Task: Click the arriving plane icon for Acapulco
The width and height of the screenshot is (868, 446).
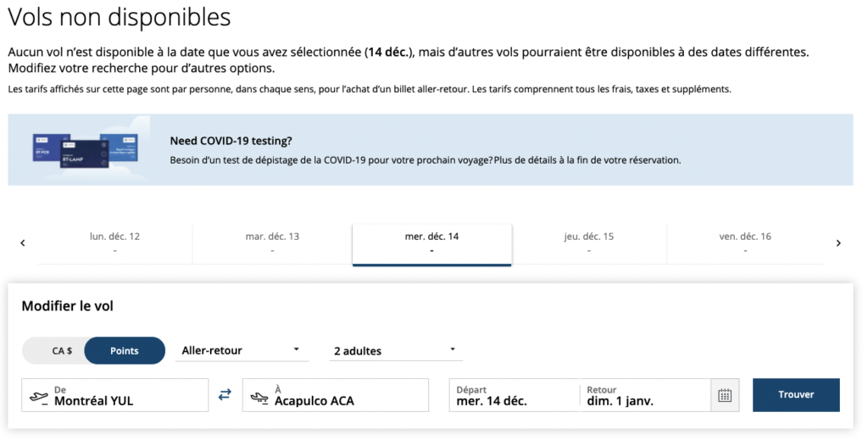Action: pyautogui.click(x=259, y=396)
